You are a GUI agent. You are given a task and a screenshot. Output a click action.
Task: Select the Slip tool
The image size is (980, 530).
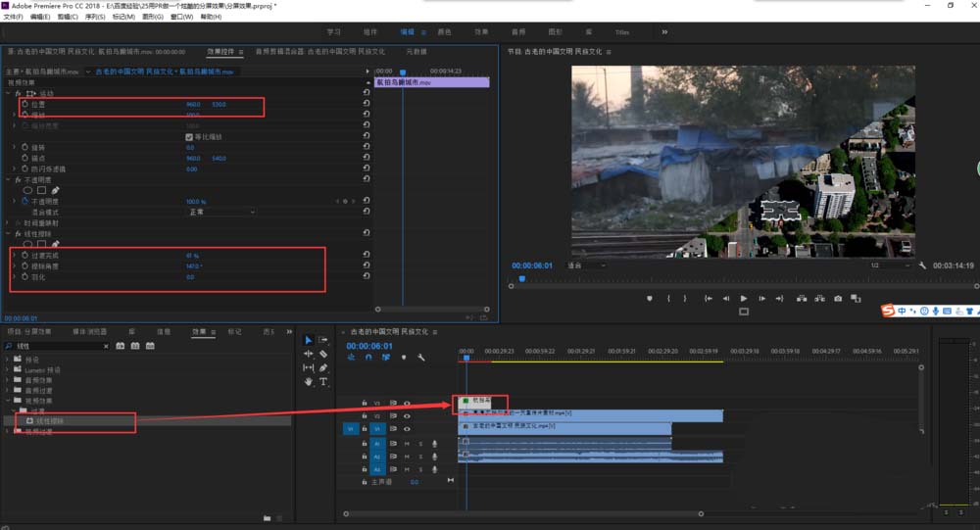pyautogui.click(x=308, y=367)
